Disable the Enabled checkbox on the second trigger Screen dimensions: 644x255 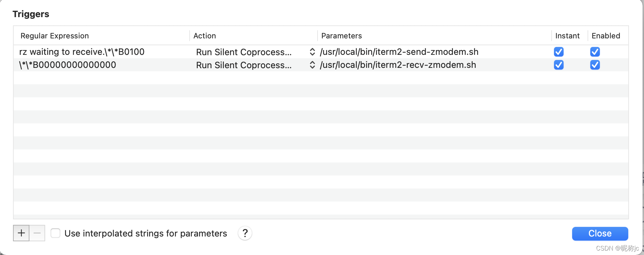pos(595,65)
